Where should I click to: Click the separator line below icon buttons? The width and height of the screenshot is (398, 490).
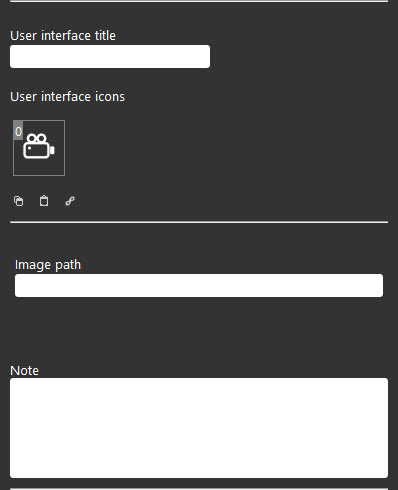(199, 222)
